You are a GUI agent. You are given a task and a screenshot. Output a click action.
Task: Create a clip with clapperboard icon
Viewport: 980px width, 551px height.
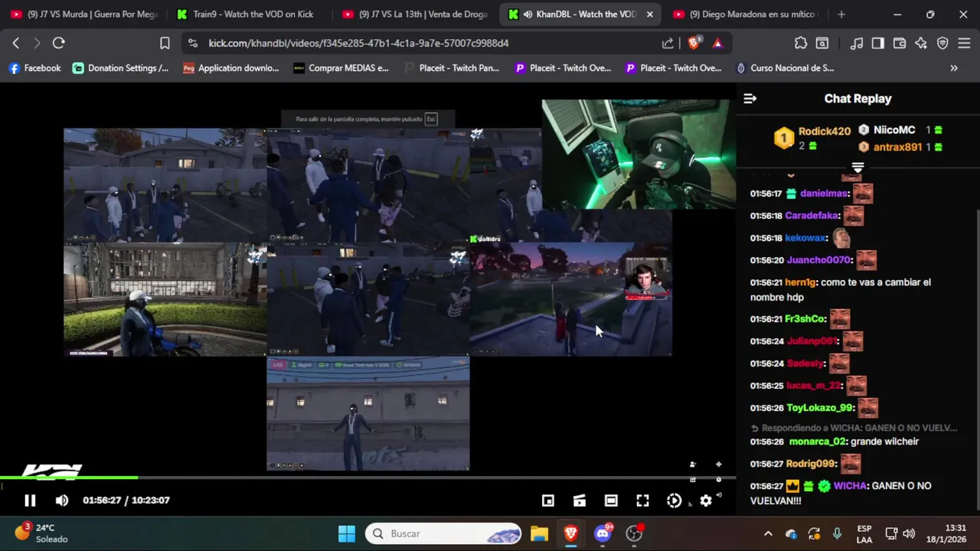click(580, 500)
